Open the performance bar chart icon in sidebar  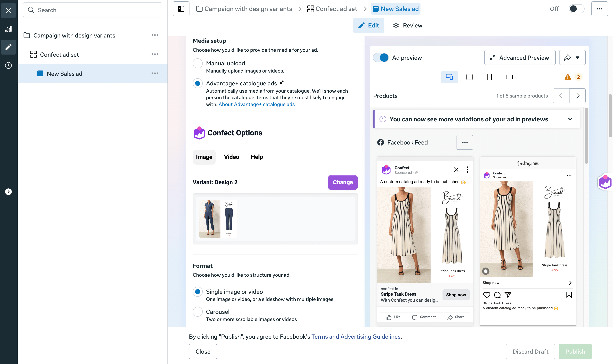pyautogui.click(x=9, y=29)
